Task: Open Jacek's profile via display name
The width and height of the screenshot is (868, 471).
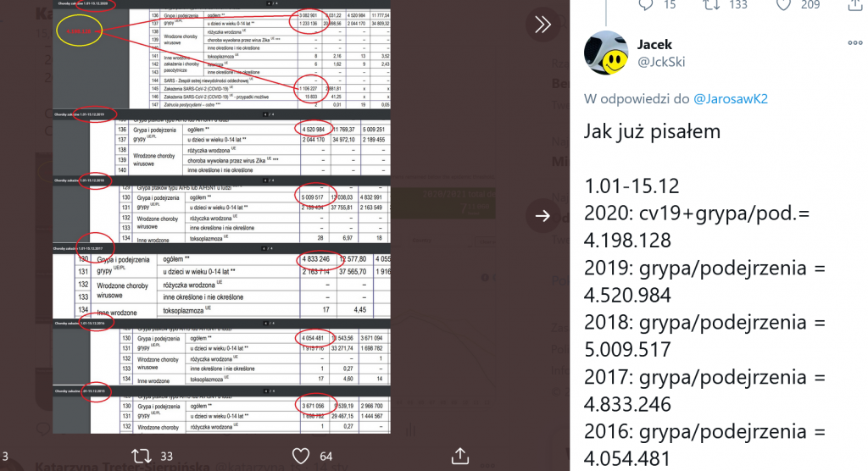Action: [x=655, y=43]
